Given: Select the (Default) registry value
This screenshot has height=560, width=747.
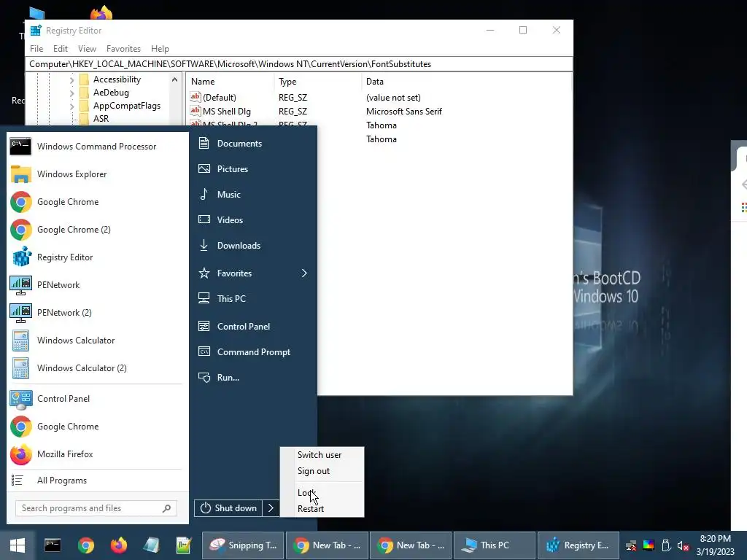Looking at the screenshot, I should pyautogui.click(x=219, y=98).
